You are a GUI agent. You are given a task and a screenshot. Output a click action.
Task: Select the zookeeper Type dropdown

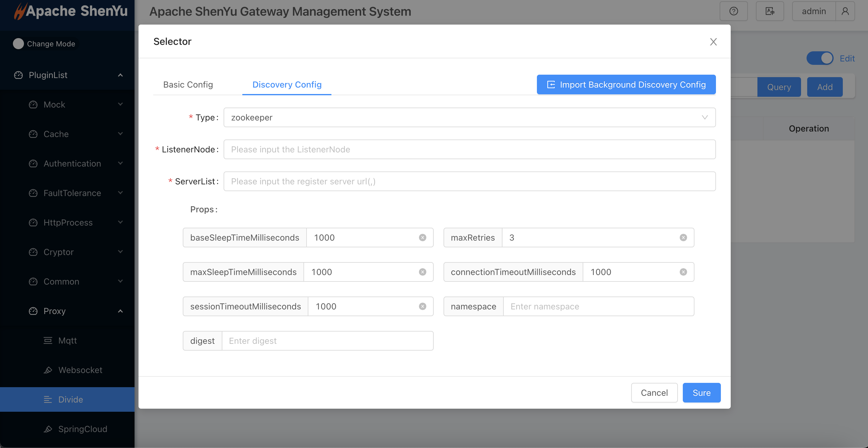pyautogui.click(x=469, y=117)
